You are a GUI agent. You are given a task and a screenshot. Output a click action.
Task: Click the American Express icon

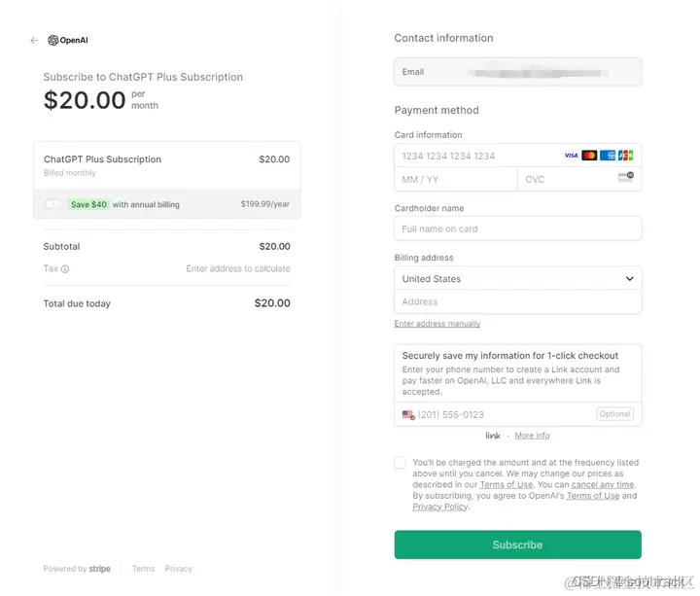tap(608, 156)
